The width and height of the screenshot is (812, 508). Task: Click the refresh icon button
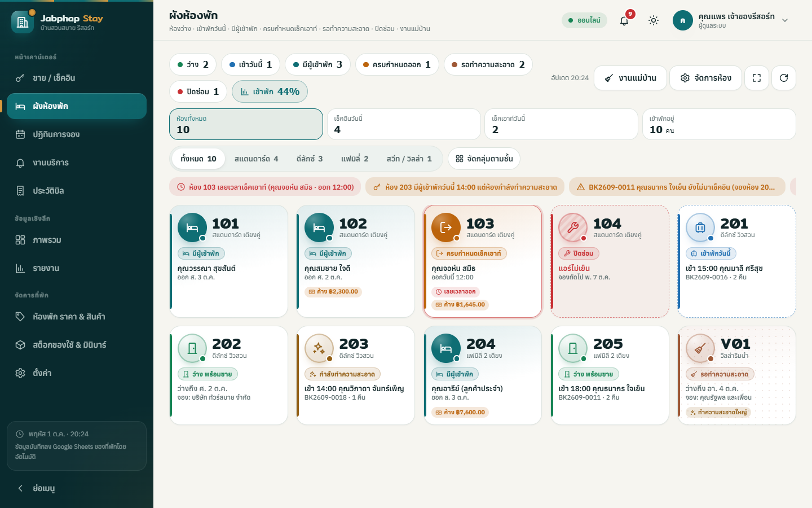pyautogui.click(x=784, y=78)
